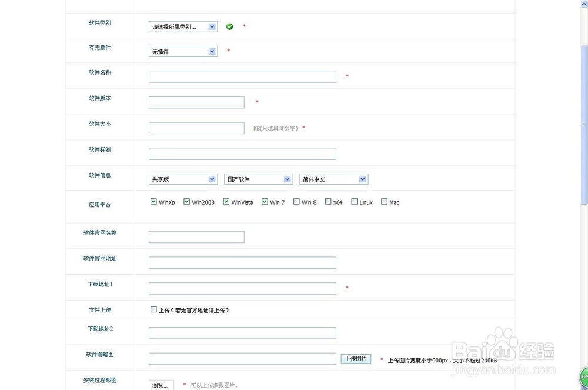
Task: Open the 简体中文 language dropdown
Action: pos(334,179)
